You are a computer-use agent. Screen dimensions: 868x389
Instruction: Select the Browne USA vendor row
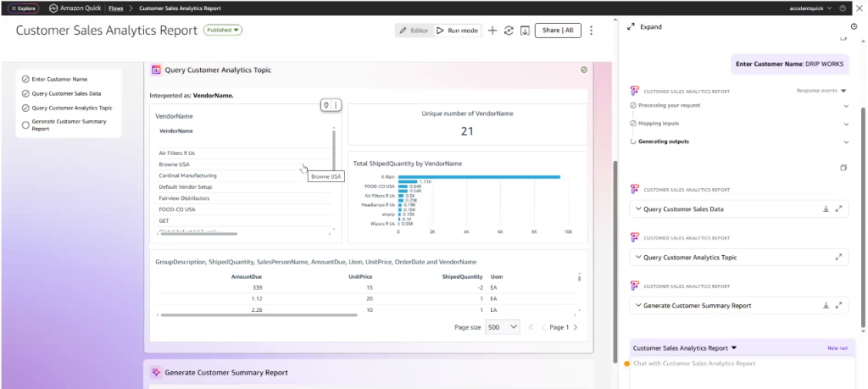(243, 164)
